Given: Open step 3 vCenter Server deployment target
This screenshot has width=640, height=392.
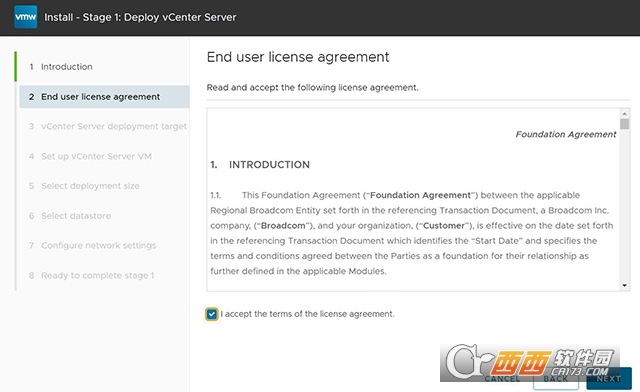Looking at the screenshot, I should (108, 127).
